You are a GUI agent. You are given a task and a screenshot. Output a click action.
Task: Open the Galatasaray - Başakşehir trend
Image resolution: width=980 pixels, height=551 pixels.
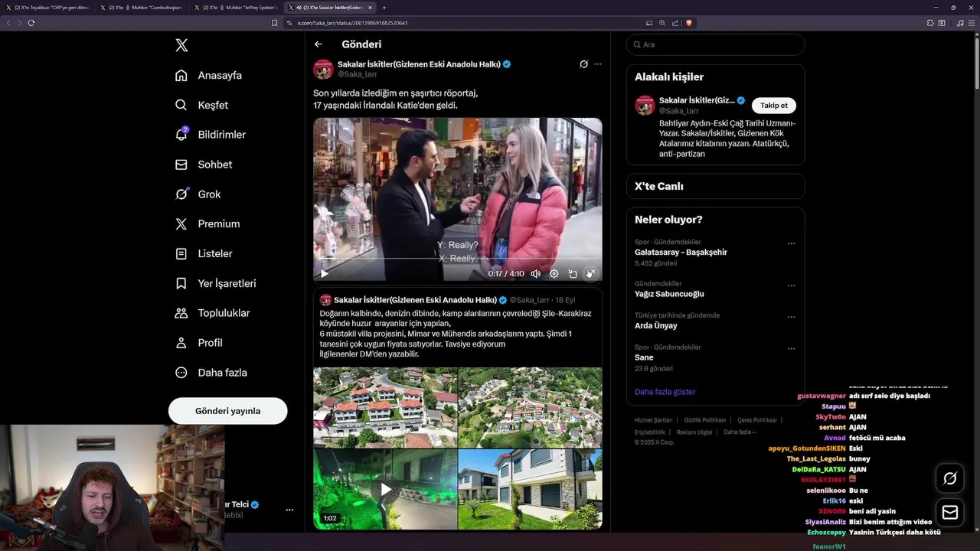pyautogui.click(x=681, y=252)
